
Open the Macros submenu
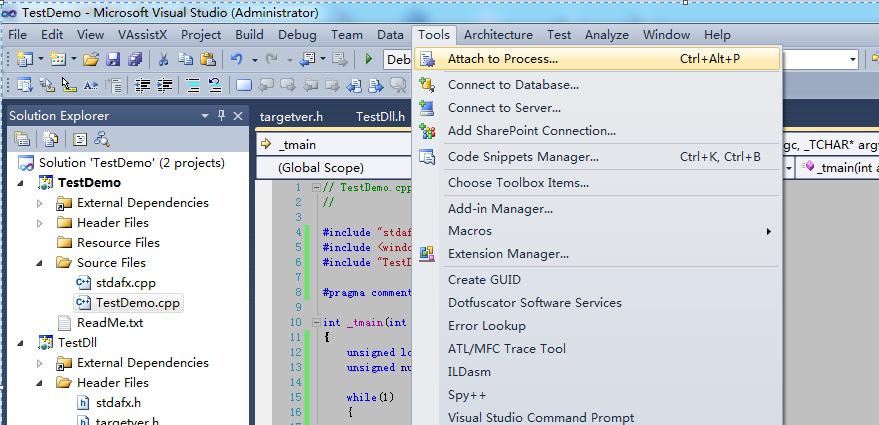click(x=596, y=231)
